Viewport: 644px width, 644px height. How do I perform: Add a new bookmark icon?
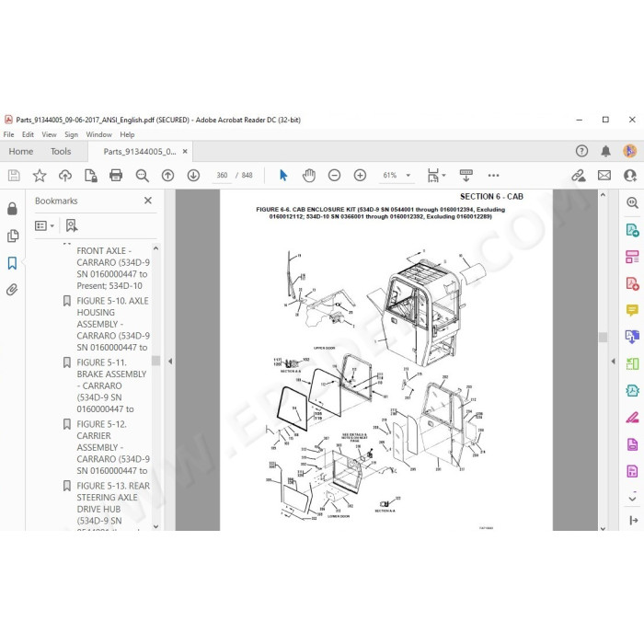72,225
